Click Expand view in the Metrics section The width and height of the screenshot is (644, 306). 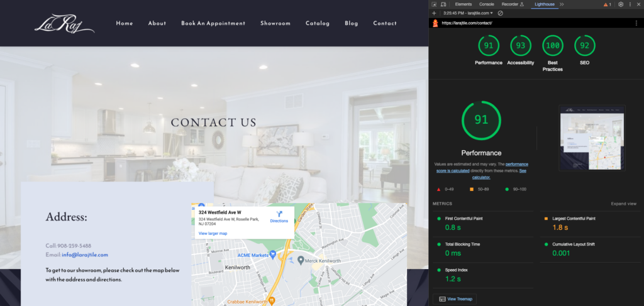(623, 204)
